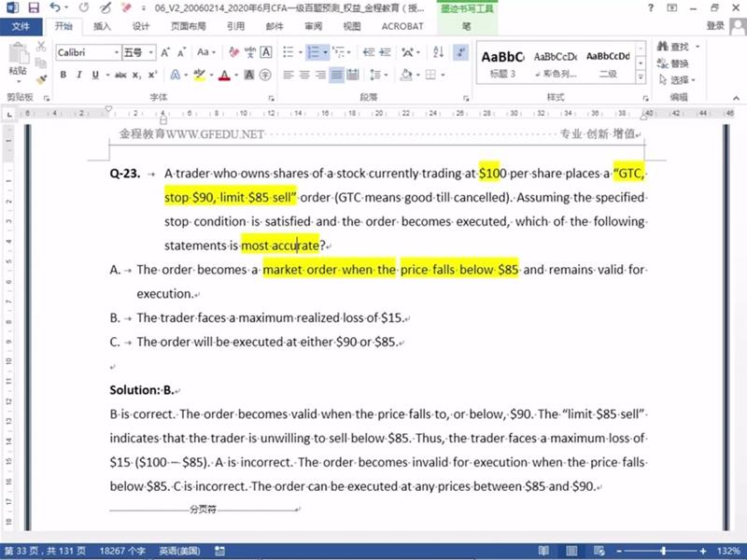Image resolution: width=747 pixels, height=560 pixels.
Task: Center the paragraph text
Action: tap(304, 75)
